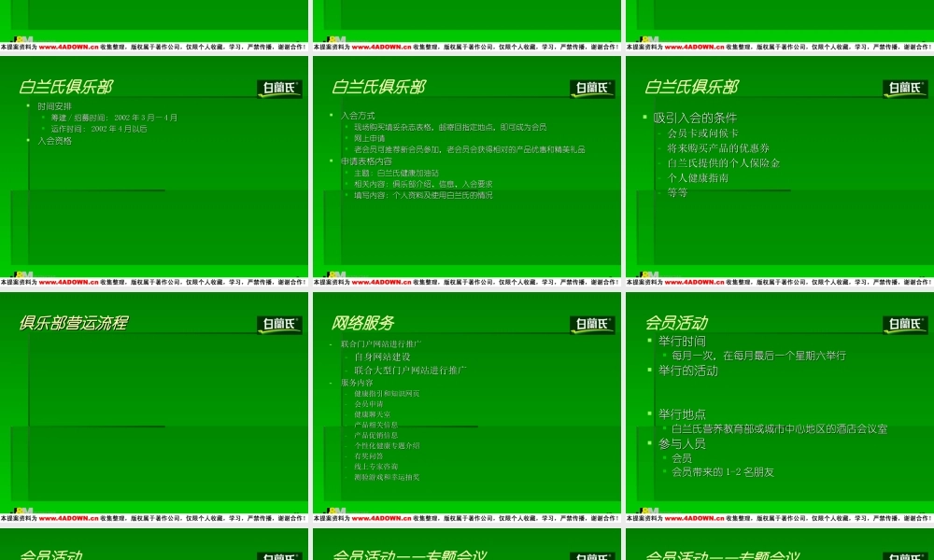Screen dimensions: 934x560
Task: Select the 俱乐部营运流程 slide thumbnail
Action: [x=155, y=401]
